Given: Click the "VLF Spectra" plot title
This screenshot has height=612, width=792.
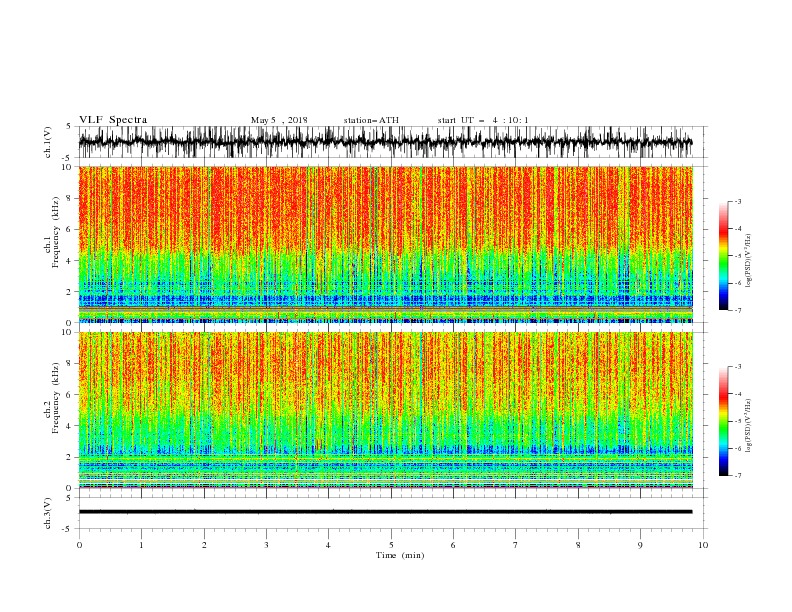Looking at the screenshot, I should tap(113, 120).
